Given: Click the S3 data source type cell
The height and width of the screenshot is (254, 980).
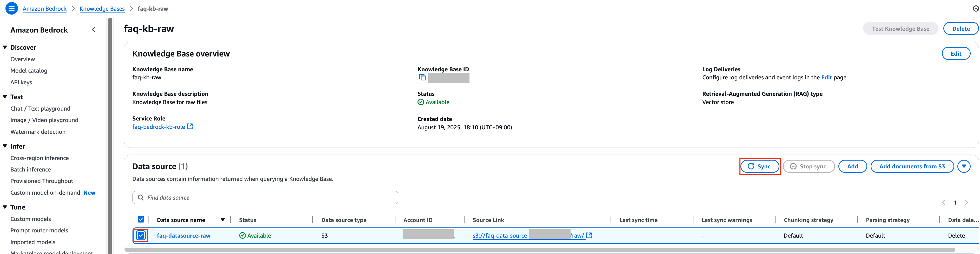Looking at the screenshot, I should click(325, 236).
